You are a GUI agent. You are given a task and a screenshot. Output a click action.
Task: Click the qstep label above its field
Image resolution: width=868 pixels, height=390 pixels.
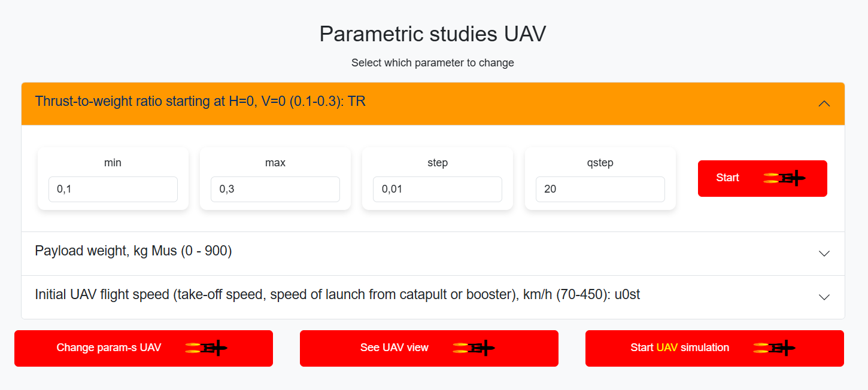click(x=600, y=163)
